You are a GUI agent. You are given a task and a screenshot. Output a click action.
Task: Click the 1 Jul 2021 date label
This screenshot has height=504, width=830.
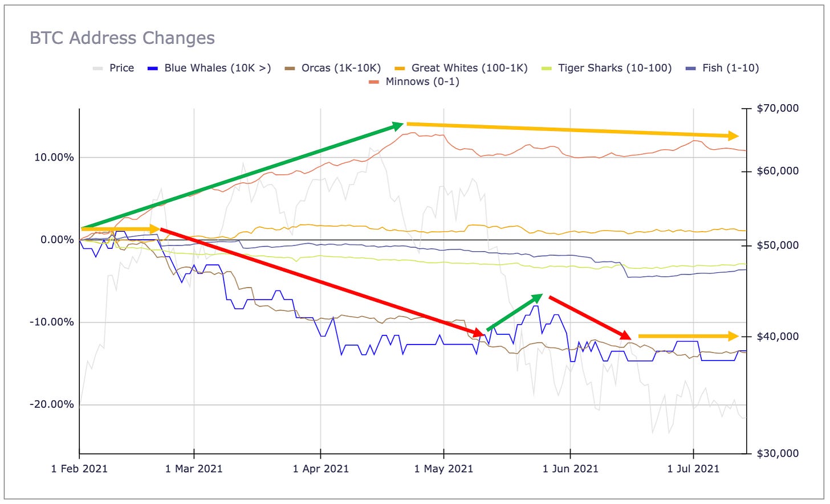pyautogui.click(x=693, y=469)
